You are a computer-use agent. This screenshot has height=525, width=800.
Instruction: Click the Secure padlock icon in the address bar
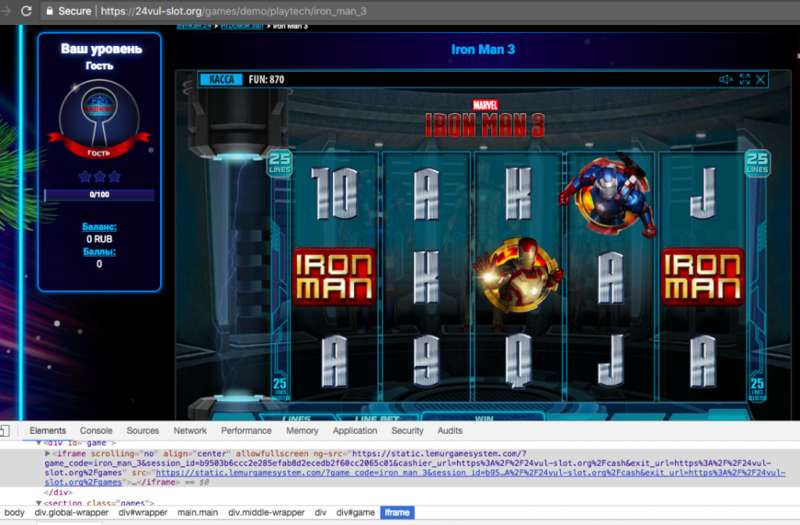tap(49, 11)
